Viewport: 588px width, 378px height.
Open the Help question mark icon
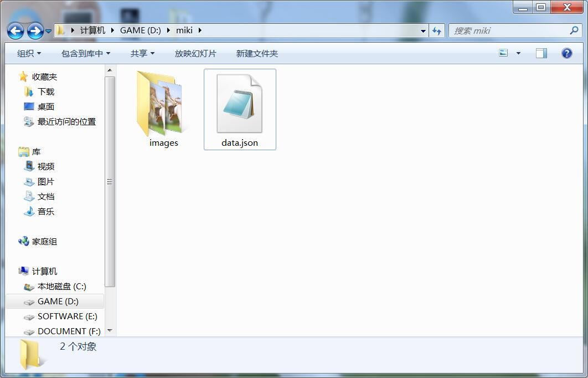(566, 53)
